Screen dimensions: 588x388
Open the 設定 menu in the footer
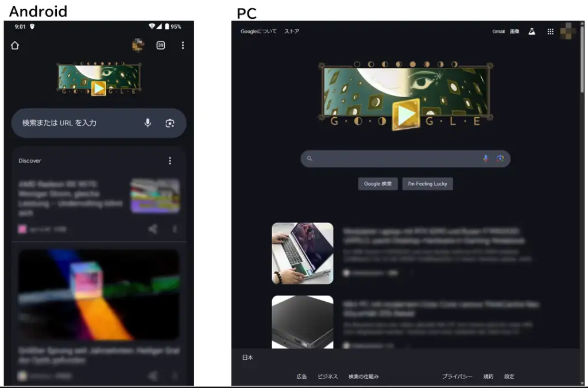(509, 377)
